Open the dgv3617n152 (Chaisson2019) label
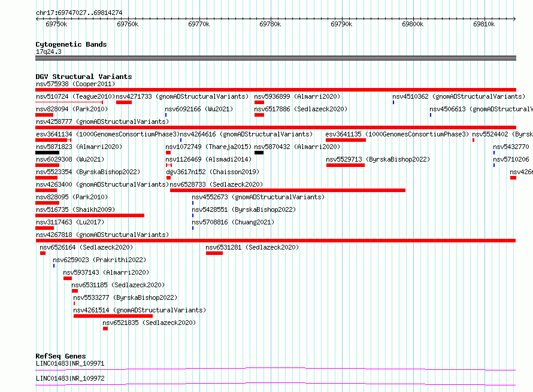 [213, 172]
